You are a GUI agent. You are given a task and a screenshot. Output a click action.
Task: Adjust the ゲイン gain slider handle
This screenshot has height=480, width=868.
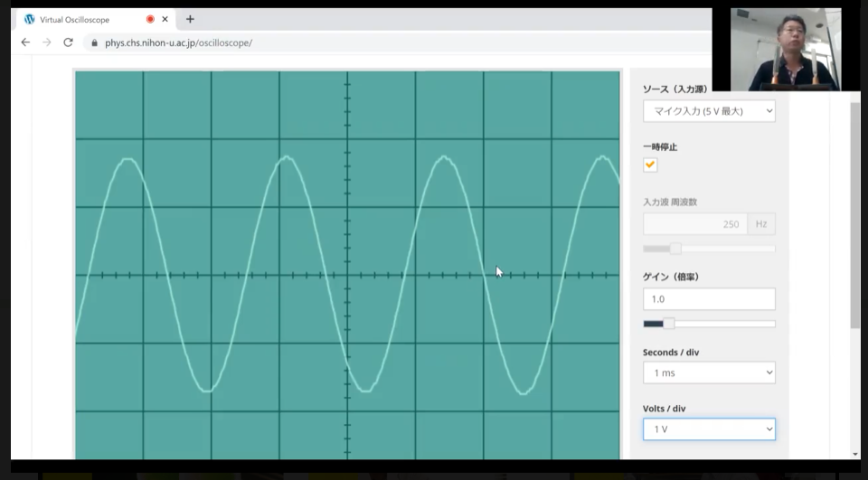(669, 324)
